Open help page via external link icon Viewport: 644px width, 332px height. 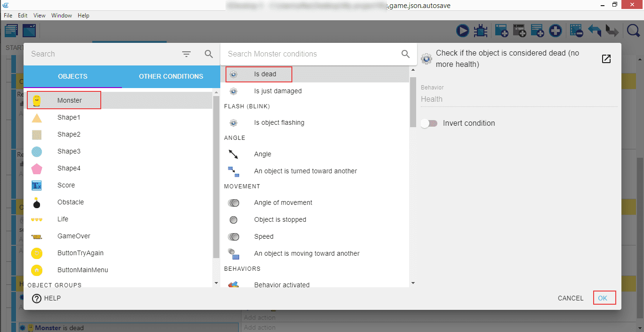pos(606,59)
